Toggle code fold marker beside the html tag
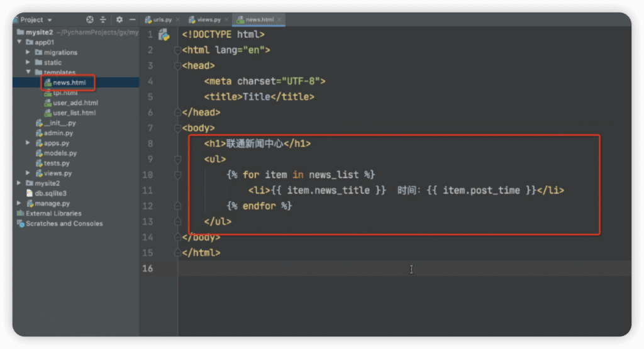This screenshot has height=349, width=644. tap(178, 50)
